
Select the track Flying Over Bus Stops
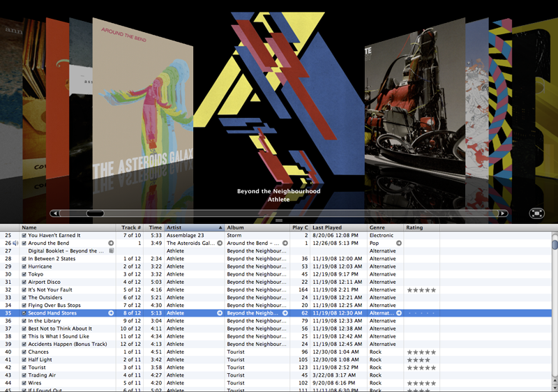(54, 306)
